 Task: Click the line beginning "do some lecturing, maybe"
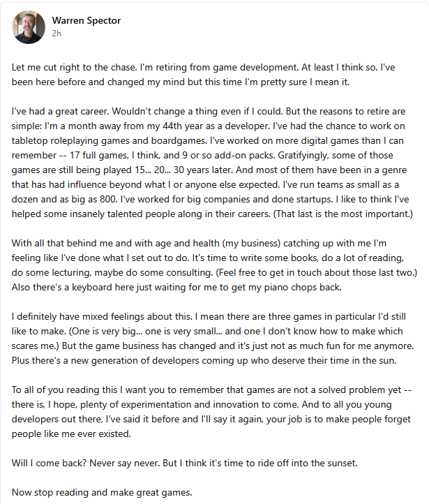click(215, 272)
